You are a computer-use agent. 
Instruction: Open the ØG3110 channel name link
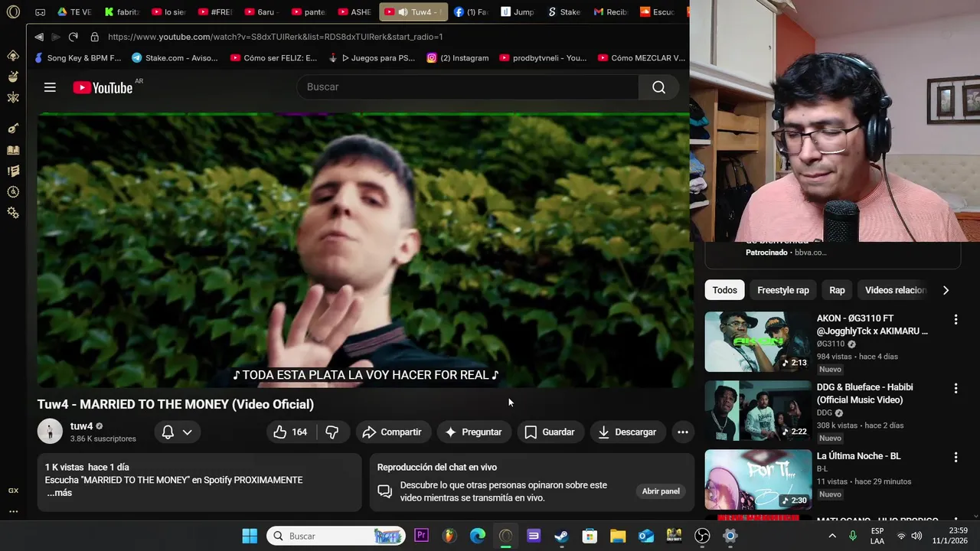coord(831,344)
